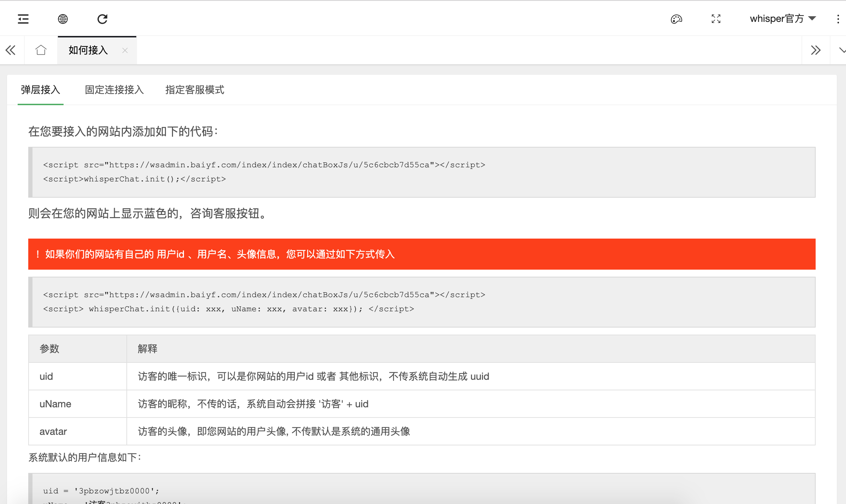Go to the home tab icon
Image resolution: width=846 pixels, height=504 pixels.
pos(41,50)
